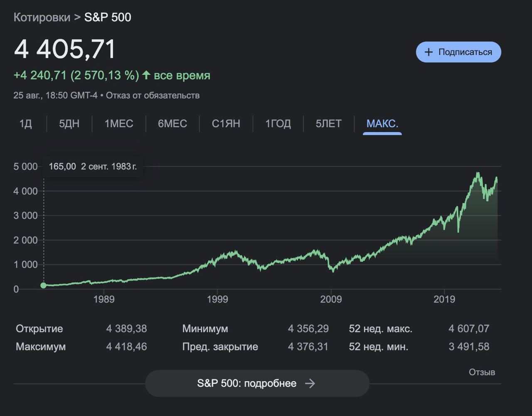Select the green data point at chart start

tap(44, 285)
